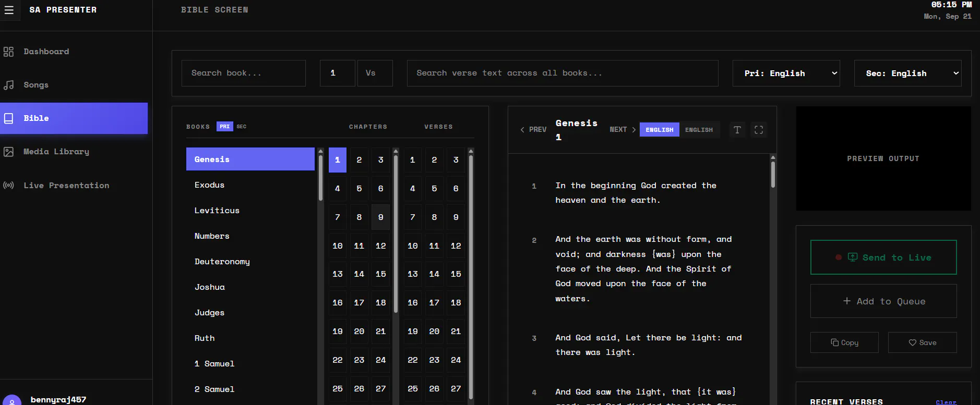The image size is (980, 405).
Task: Toggle SEC books language
Action: tap(242, 126)
